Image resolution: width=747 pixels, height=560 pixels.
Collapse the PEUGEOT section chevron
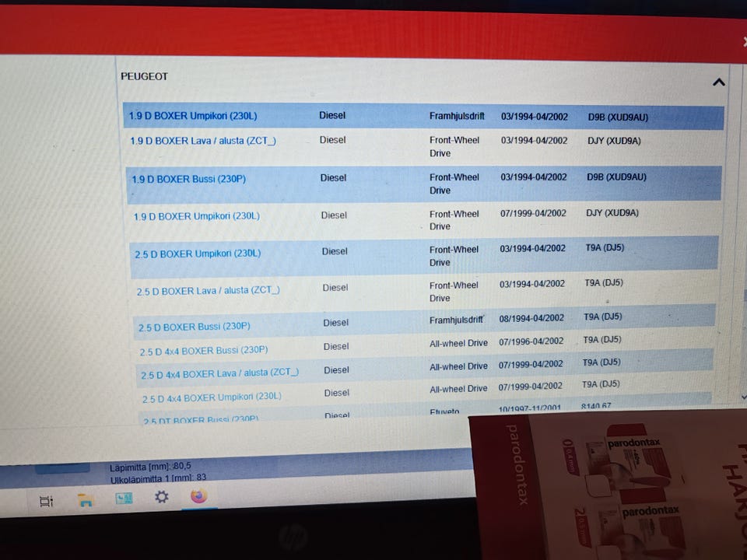pos(718,82)
